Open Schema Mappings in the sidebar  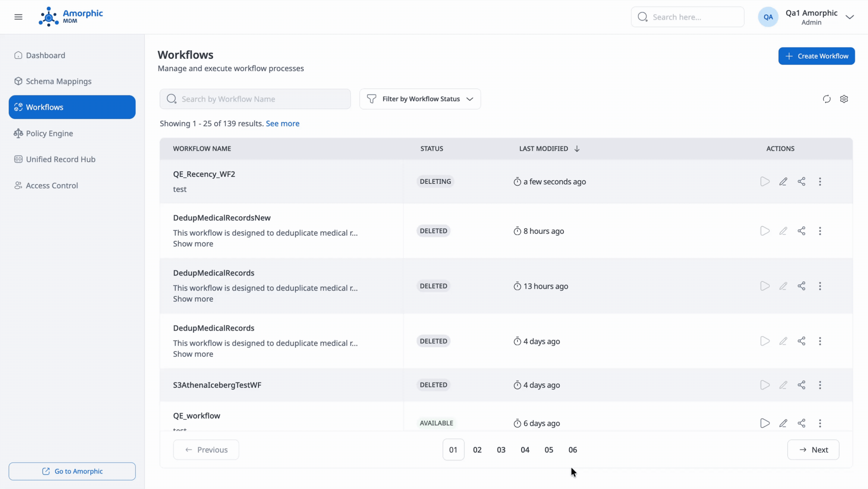click(72, 81)
